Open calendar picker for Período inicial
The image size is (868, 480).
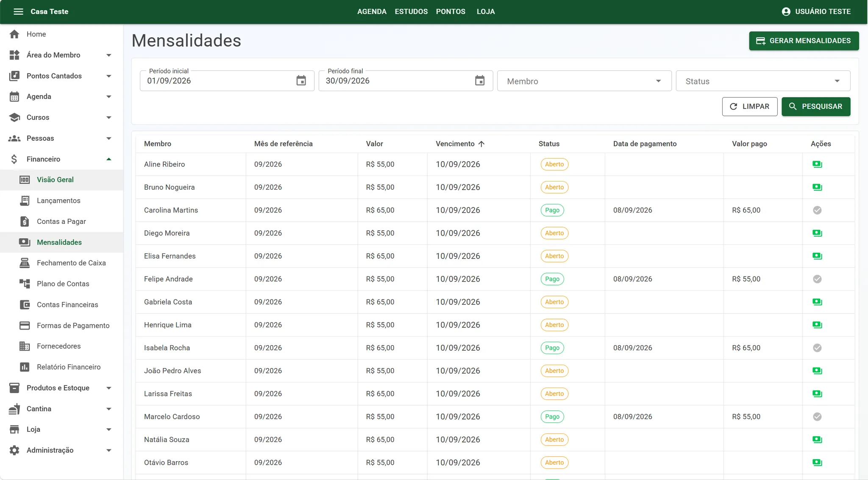click(301, 81)
